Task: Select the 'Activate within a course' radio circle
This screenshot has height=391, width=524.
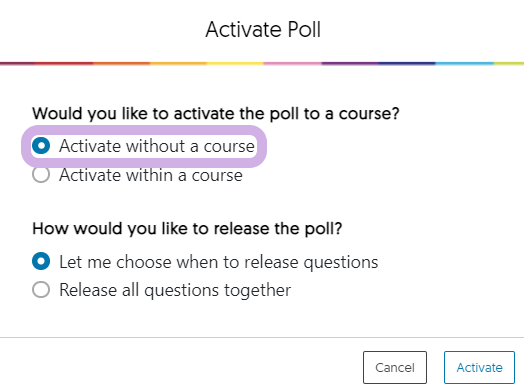Action: point(41,174)
